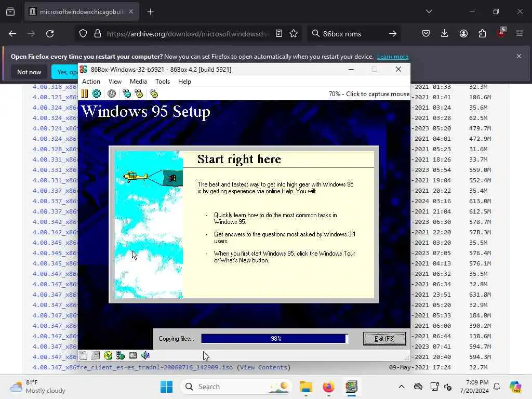Open the 86Box Tools menu
532x399 pixels.
point(163,82)
